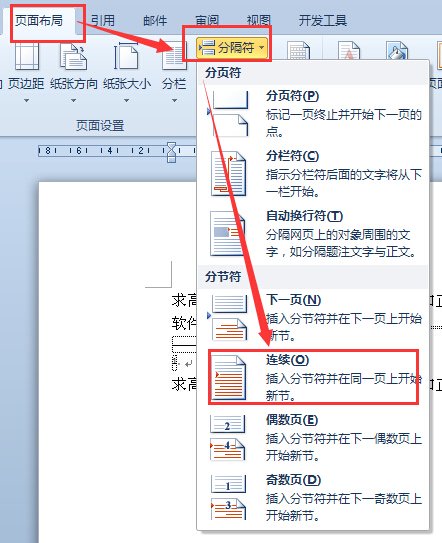Click the 分页符 page break icon
Image resolution: width=442 pixels, height=543 pixels.
[228, 114]
